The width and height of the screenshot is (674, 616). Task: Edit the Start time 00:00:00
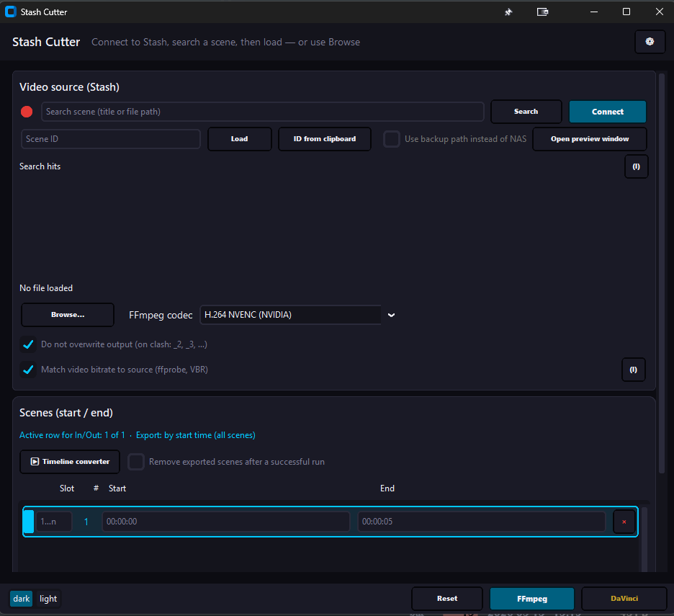coord(226,522)
